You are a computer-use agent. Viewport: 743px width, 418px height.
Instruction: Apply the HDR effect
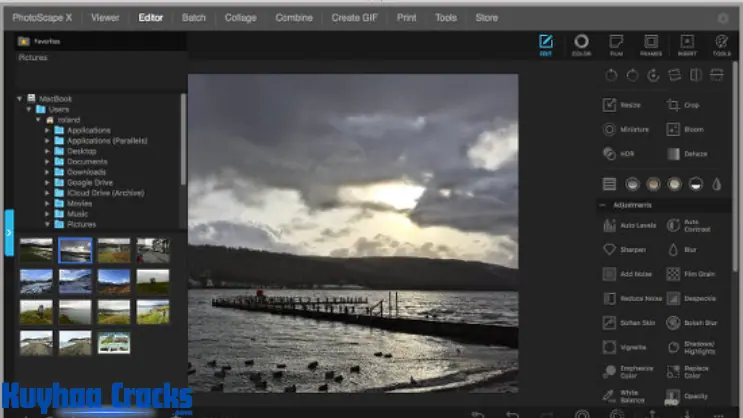point(618,154)
